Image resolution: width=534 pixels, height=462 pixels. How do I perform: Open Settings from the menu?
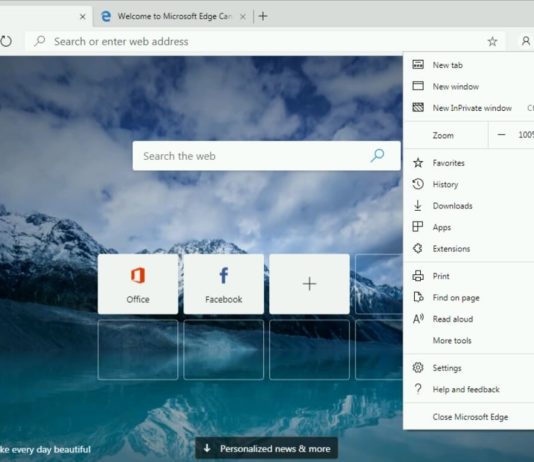469,368
